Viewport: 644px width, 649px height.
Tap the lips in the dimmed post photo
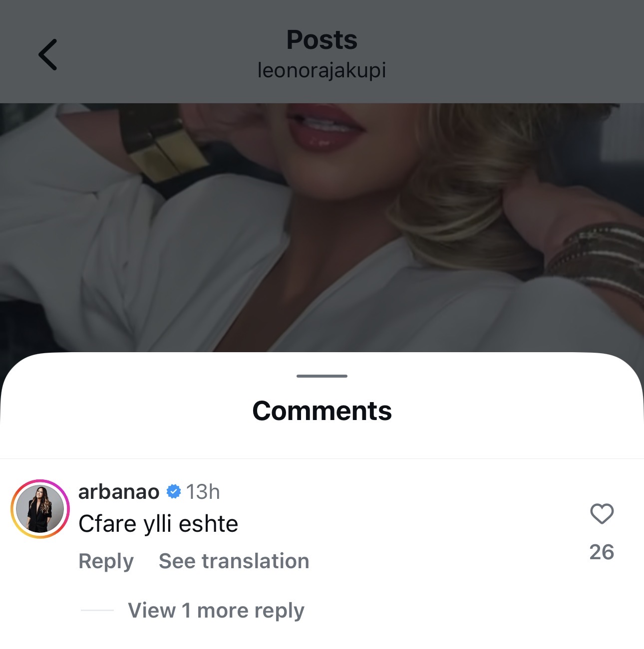[324, 126]
